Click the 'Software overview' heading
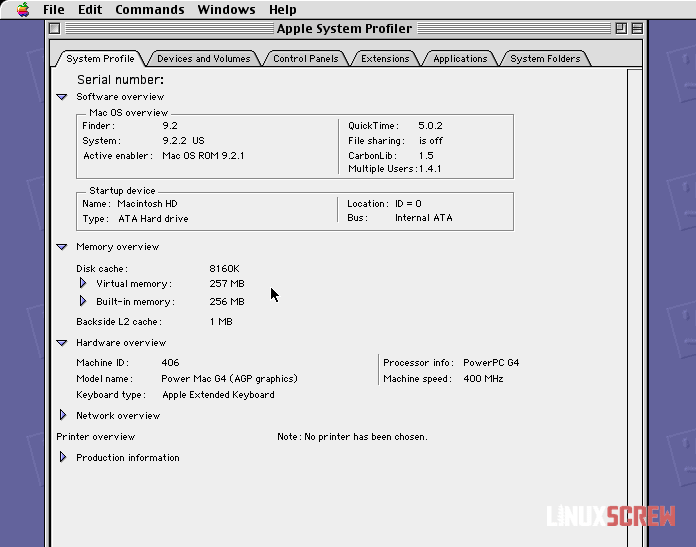This screenshot has width=696, height=547. click(120, 97)
